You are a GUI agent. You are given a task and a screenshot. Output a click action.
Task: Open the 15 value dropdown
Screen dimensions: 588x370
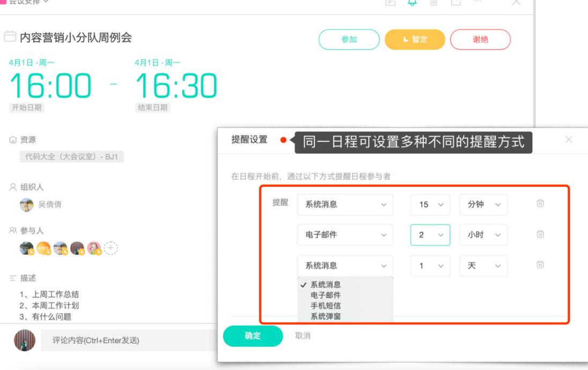coord(430,205)
